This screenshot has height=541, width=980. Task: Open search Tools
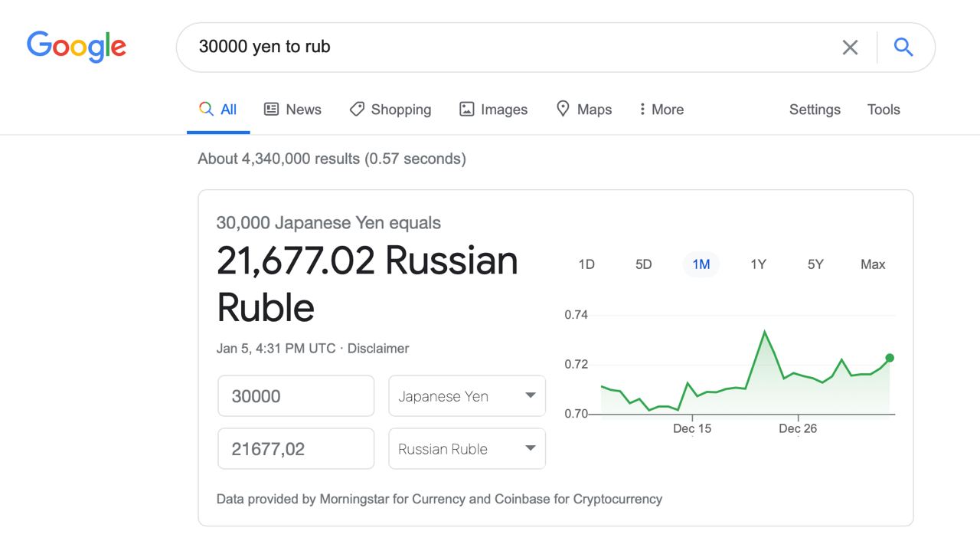884,110
